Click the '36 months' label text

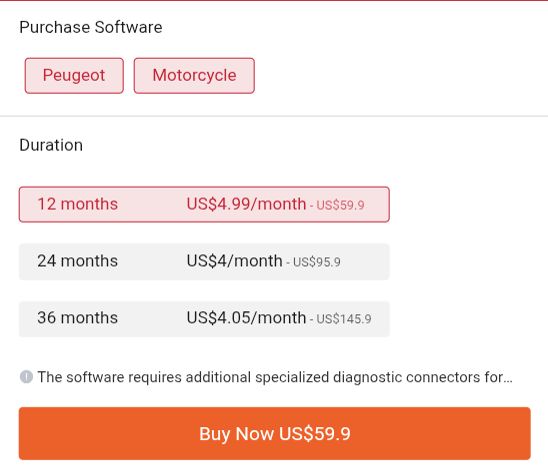click(x=78, y=318)
